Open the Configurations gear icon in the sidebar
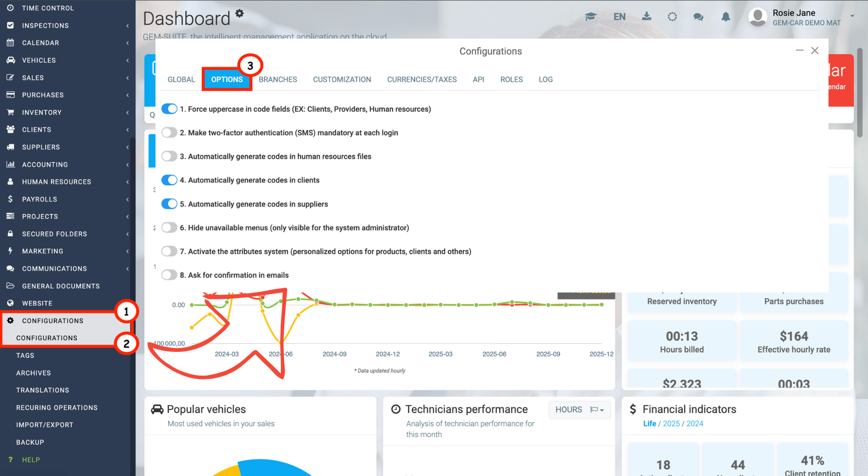 [x=10, y=320]
